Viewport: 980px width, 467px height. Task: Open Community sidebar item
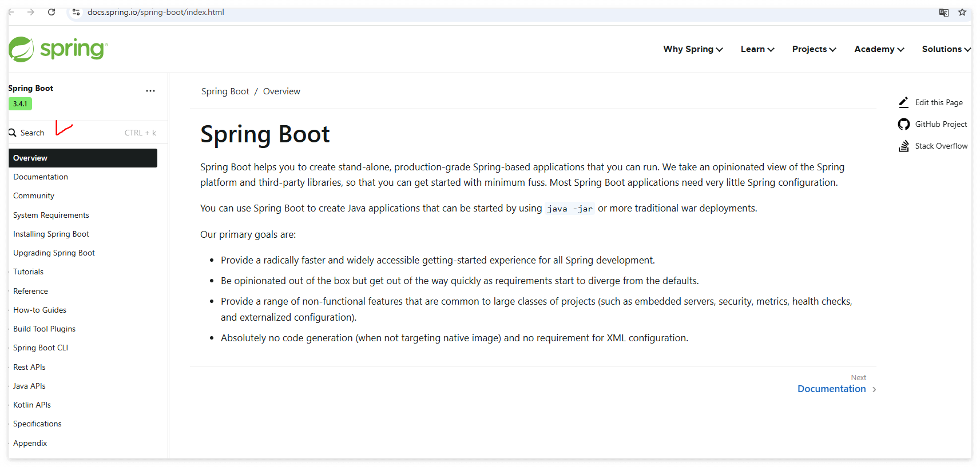[x=34, y=195]
